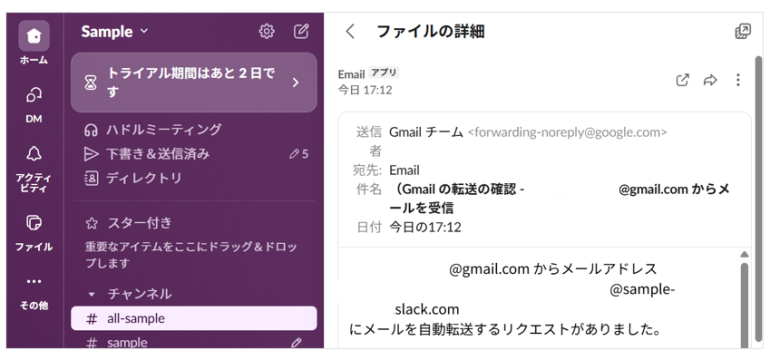Go back from ファイルの詳細

350,32
